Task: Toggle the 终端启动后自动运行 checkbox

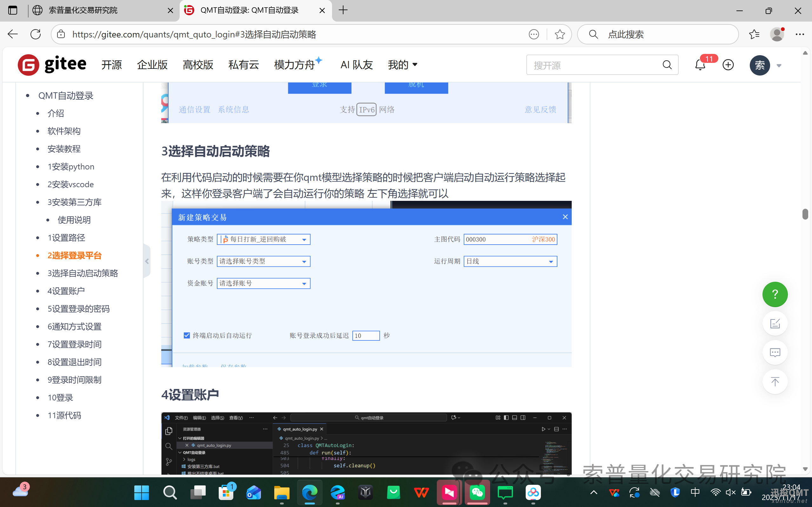Action: click(186, 335)
